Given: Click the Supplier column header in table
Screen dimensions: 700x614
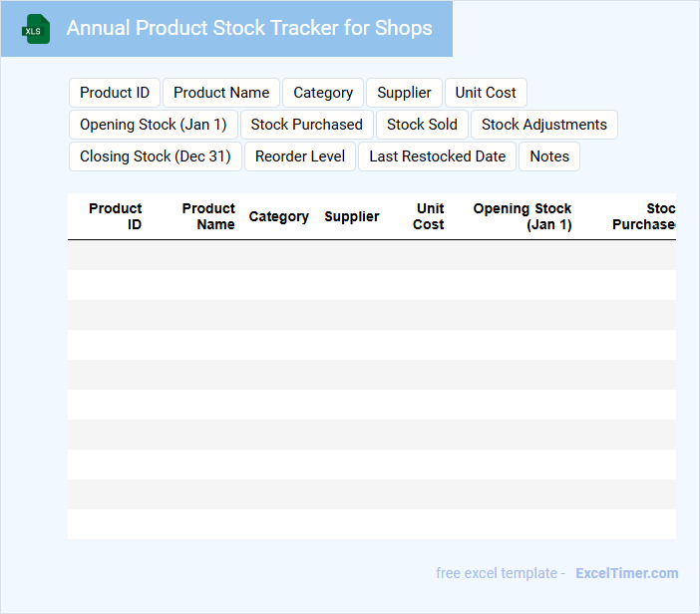Looking at the screenshot, I should [x=352, y=216].
